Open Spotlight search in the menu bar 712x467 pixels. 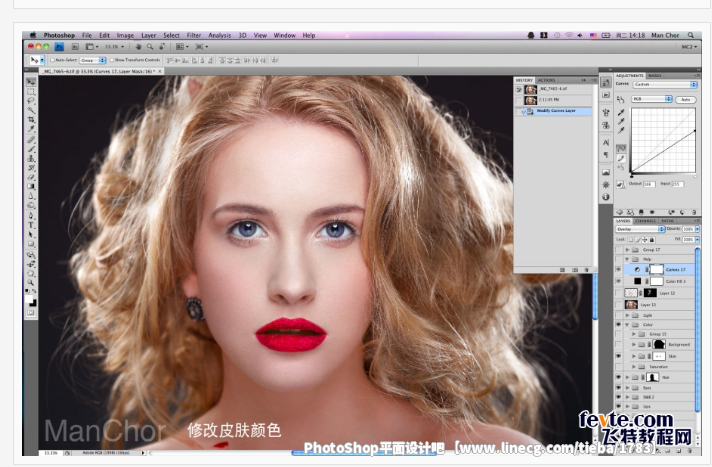[690, 35]
